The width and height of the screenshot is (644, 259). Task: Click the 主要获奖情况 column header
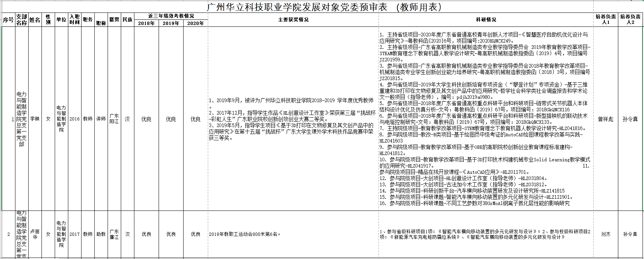point(293,20)
